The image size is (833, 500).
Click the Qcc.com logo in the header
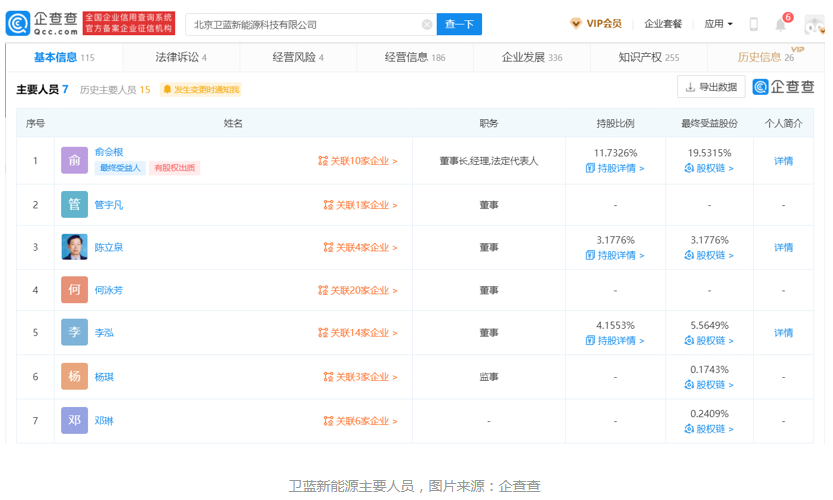tap(40, 23)
